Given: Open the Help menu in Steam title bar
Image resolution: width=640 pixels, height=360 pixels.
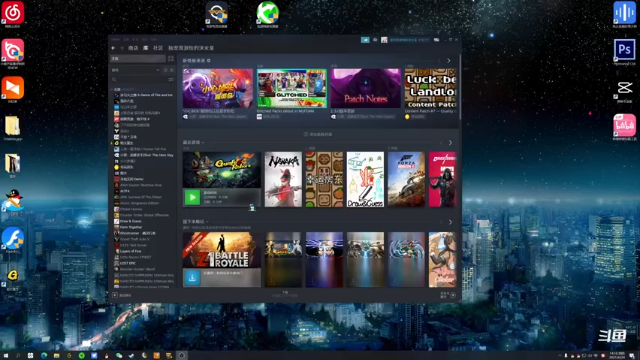Looking at the screenshot, I should tap(154, 40).
